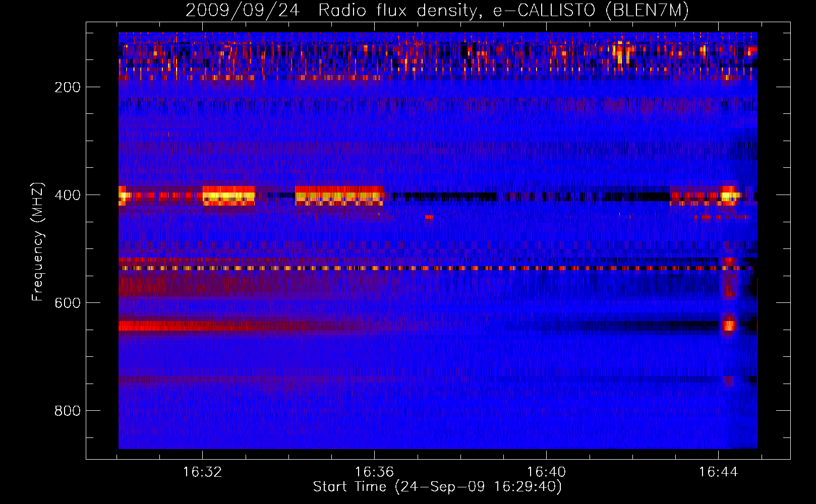The image size is (816, 504).
Task: Click the Frequency (MHZ) axis title
Action: click(x=38, y=242)
